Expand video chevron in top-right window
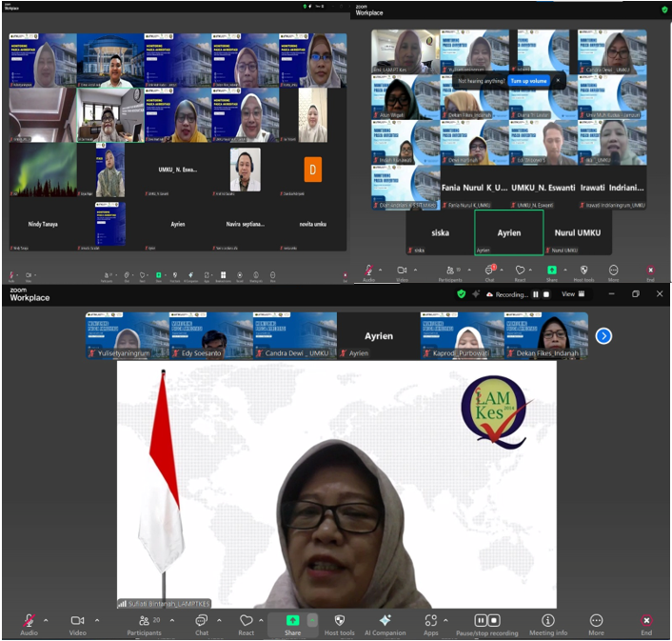This screenshot has width=672, height=641. point(415,270)
